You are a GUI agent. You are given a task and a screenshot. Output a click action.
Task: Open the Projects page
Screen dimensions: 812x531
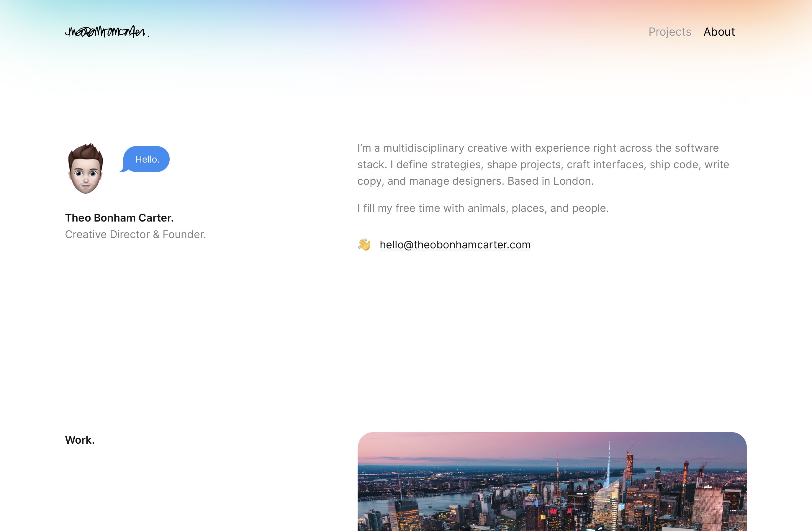point(670,32)
